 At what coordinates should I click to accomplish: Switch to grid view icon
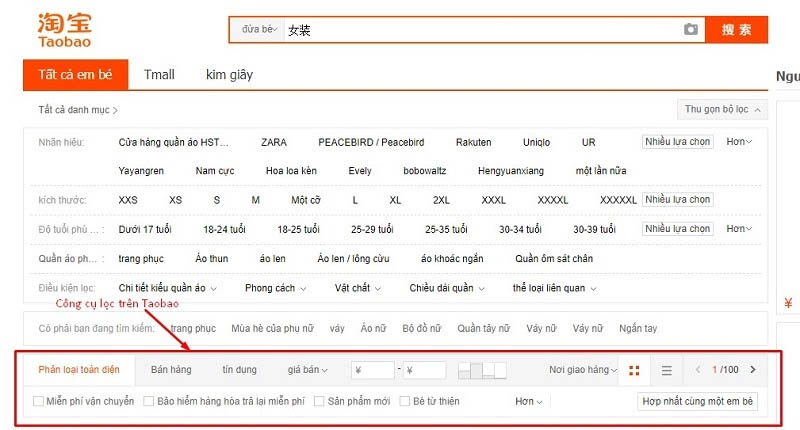634,370
